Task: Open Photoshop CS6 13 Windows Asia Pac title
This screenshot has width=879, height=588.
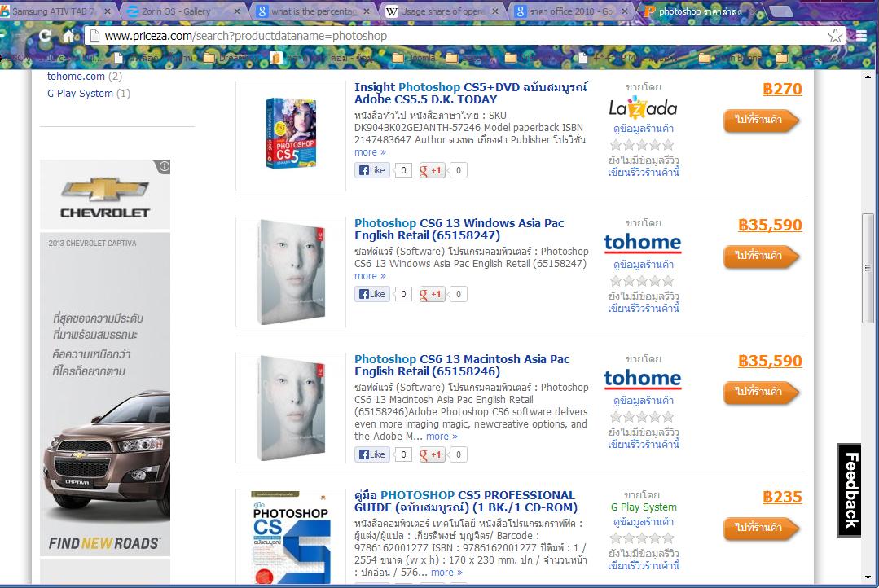Action: 459,230
